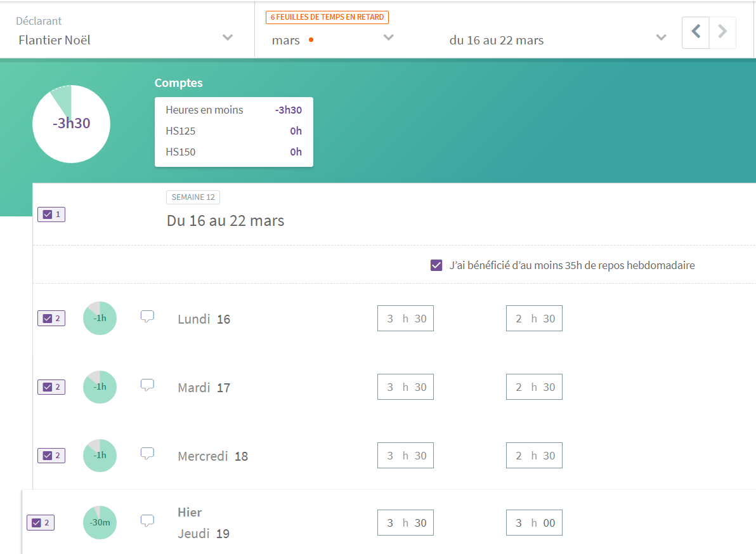Click the large -3h30 weekly progress pie chart
This screenshot has width=756, height=554.
click(x=71, y=124)
